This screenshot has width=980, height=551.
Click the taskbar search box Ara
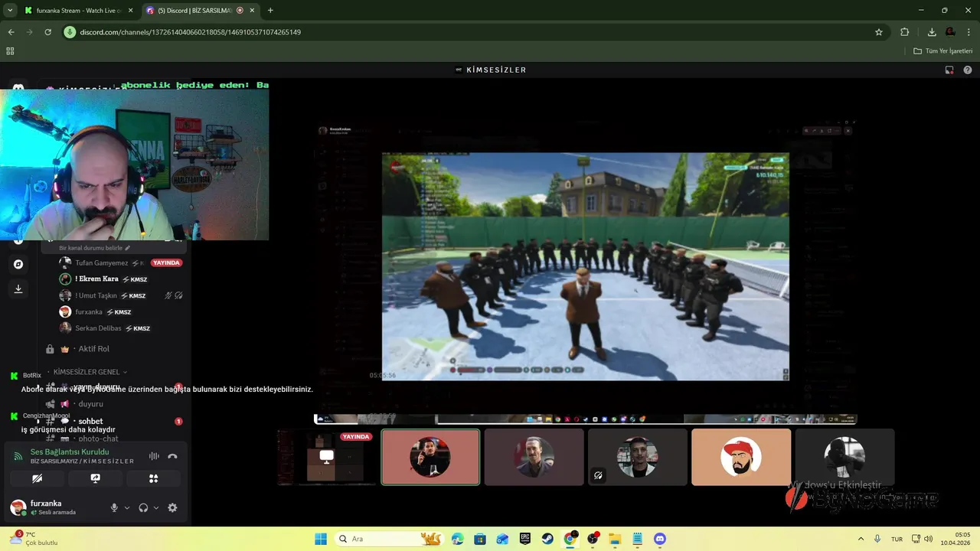coord(390,539)
